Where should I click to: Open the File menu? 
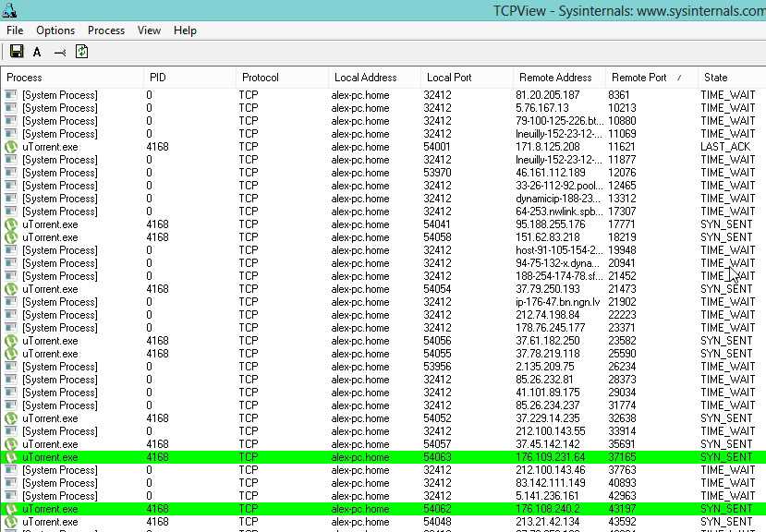[x=15, y=30]
